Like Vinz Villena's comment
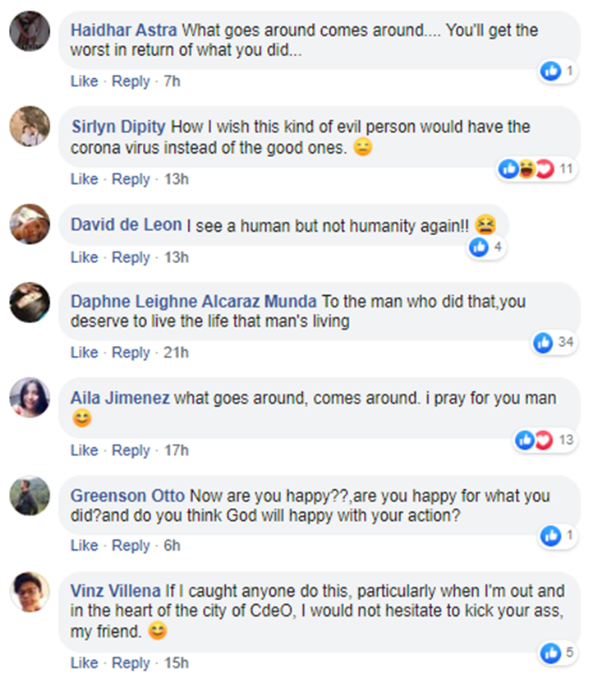 (84, 662)
